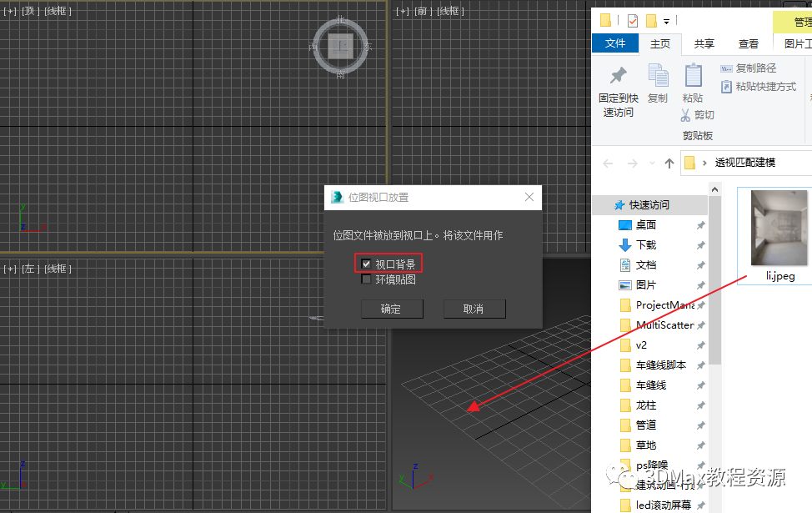
Task: Click 粘贴快捷方式 in the ribbon
Action: click(x=758, y=87)
